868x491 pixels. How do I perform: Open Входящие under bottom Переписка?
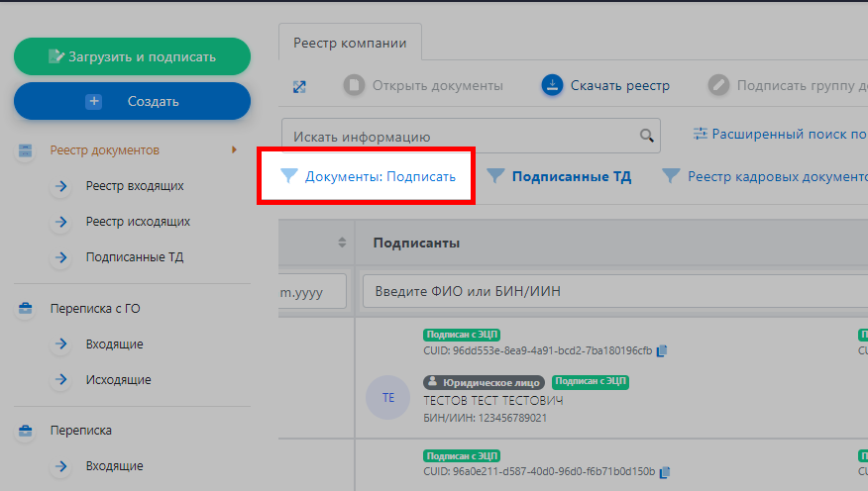click(115, 466)
